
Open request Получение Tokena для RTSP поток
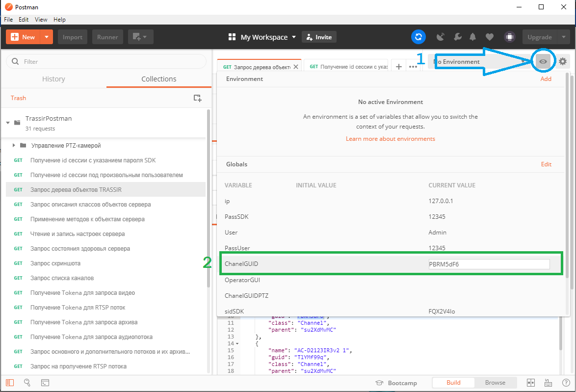tap(106, 308)
